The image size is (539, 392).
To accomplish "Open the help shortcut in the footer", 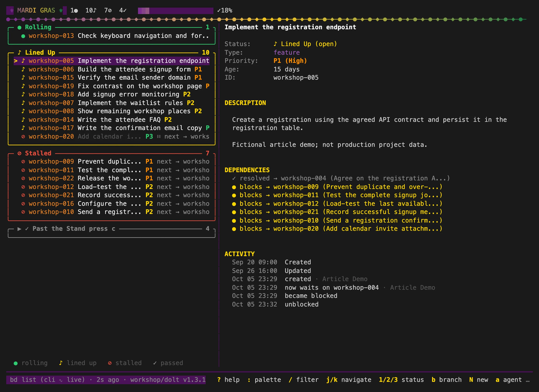I will click(228, 380).
